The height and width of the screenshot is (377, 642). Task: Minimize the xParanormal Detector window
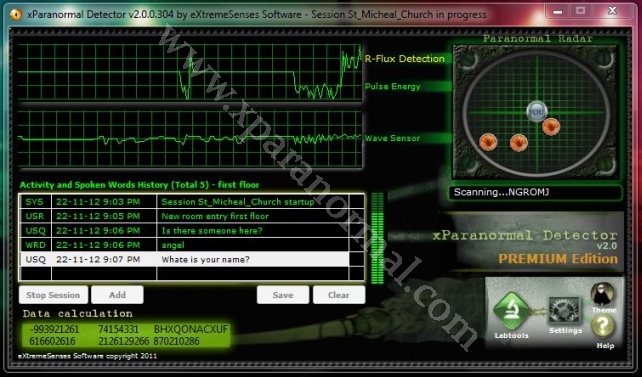tap(557, 11)
